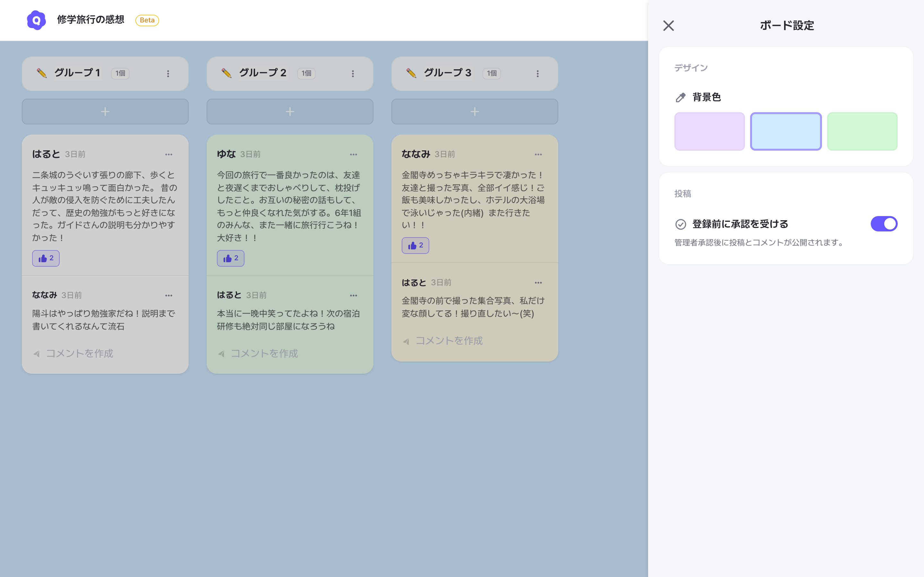Toggle 登録前に承認を受ける switch off

[884, 224]
